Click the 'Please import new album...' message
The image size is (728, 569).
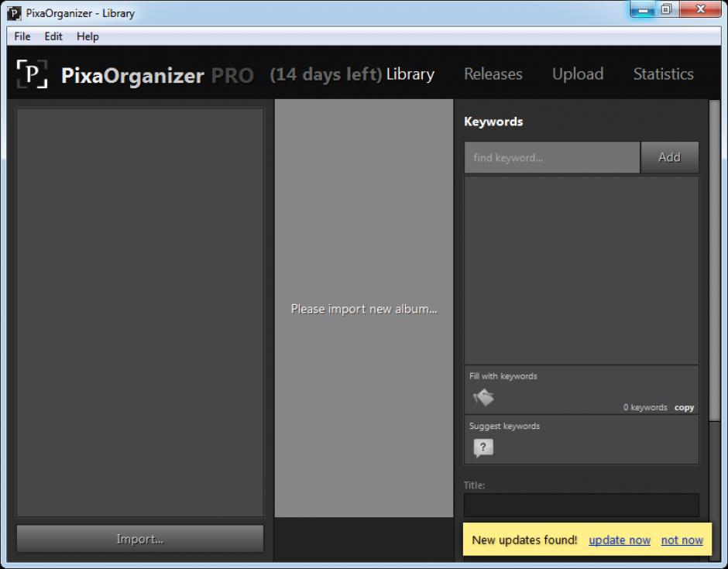[x=364, y=309]
